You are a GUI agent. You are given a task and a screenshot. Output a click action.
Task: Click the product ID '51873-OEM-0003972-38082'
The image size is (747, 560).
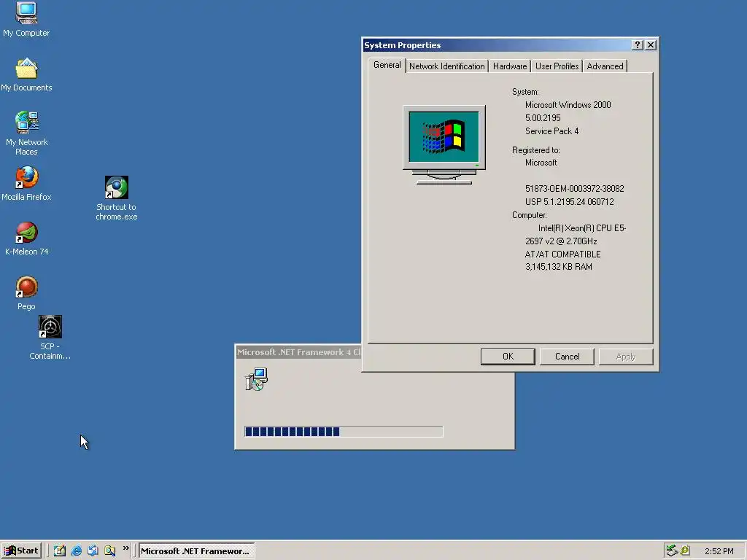click(x=575, y=189)
